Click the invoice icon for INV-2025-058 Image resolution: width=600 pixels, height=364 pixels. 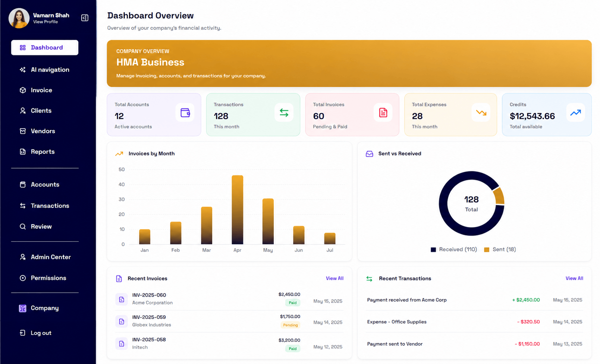[x=122, y=344]
